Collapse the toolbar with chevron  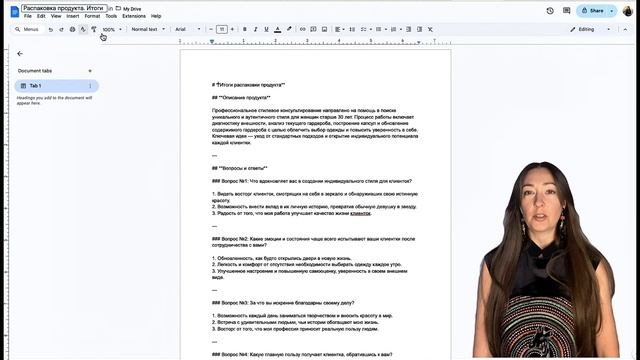click(625, 29)
